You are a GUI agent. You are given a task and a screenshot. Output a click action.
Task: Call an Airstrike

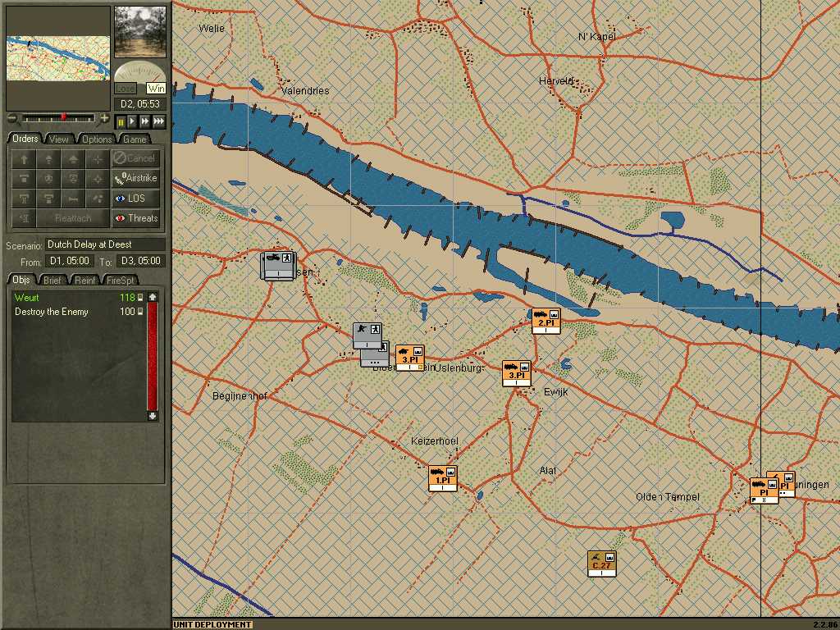click(x=135, y=178)
